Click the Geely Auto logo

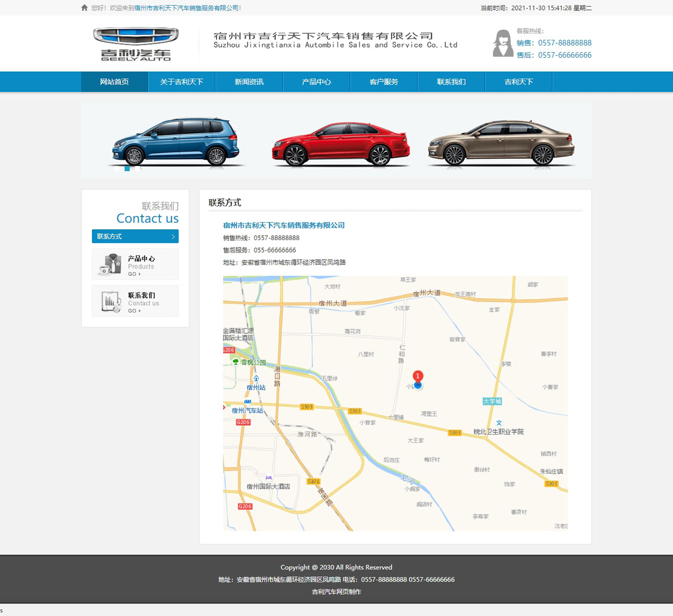point(136,44)
